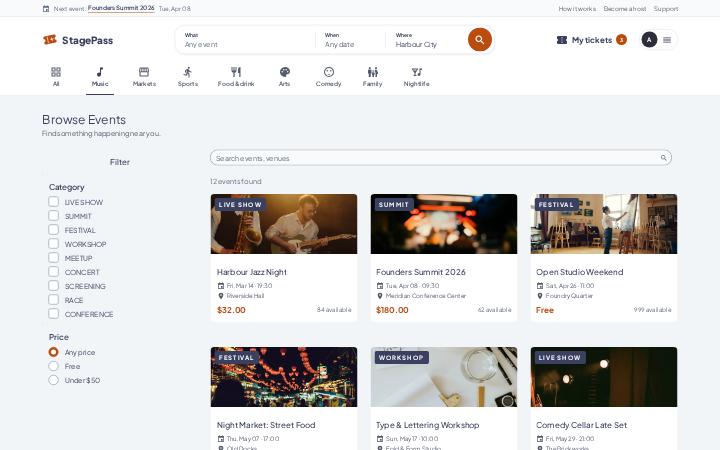Click the $180.00 price on Founders Summit
The image size is (720, 450).
pyautogui.click(x=392, y=310)
